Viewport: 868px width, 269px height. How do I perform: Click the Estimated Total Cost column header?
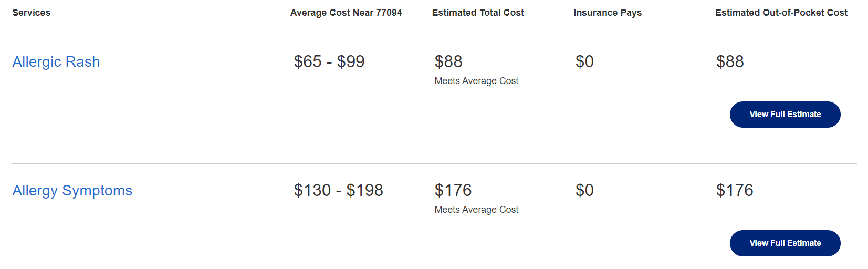click(x=478, y=13)
